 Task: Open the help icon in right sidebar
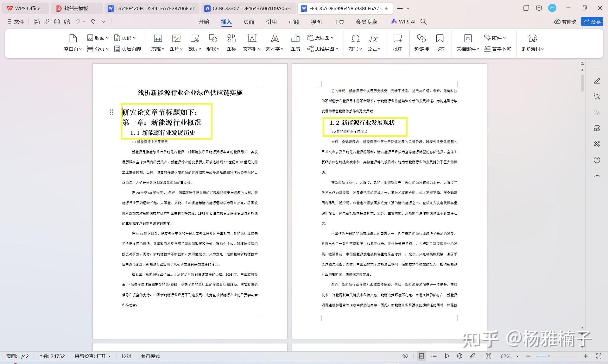tap(597, 160)
